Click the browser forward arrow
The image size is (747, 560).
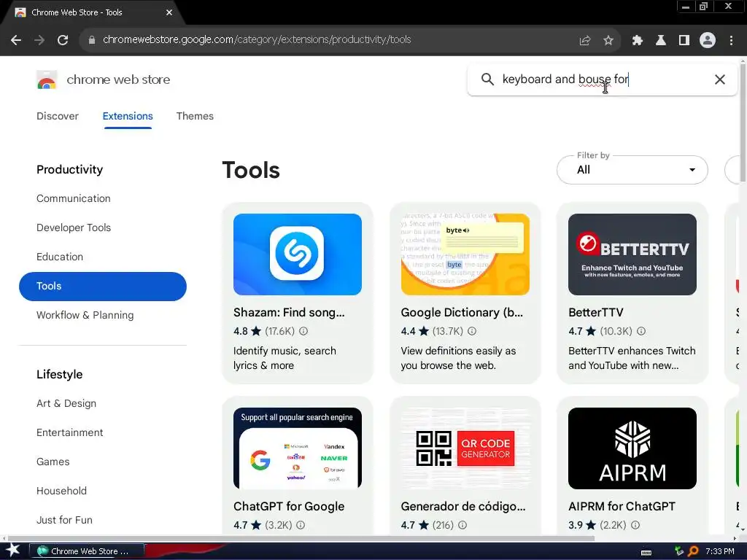[39, 40]
